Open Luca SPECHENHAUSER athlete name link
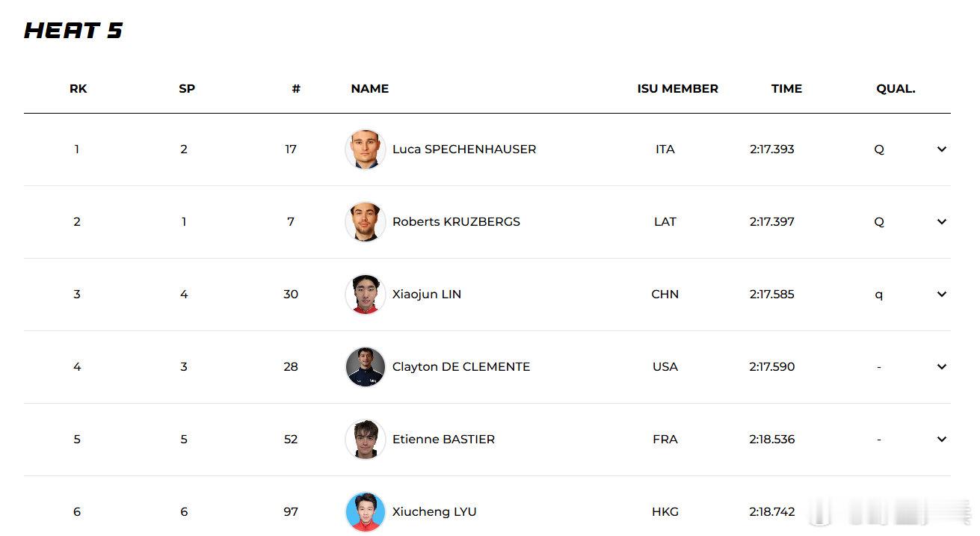The width and height of the screenshot is (980, 536). coord(464,150)
